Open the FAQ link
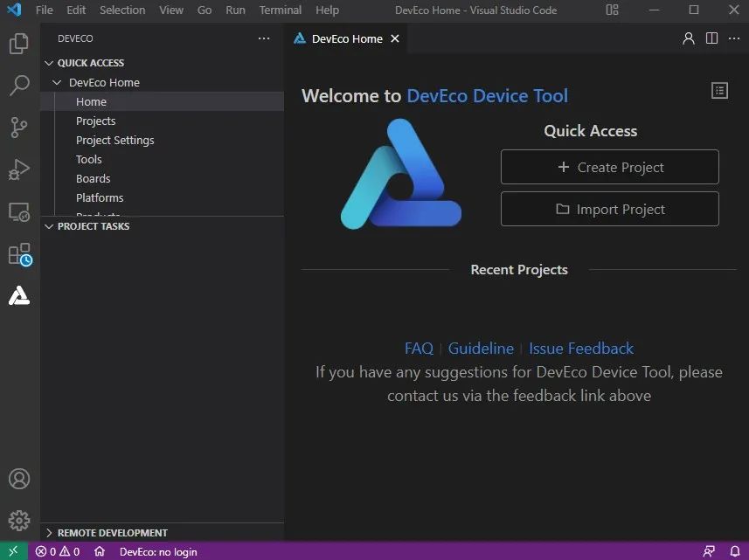The width and height of the screenshot is (749, 560). point(419,349)
